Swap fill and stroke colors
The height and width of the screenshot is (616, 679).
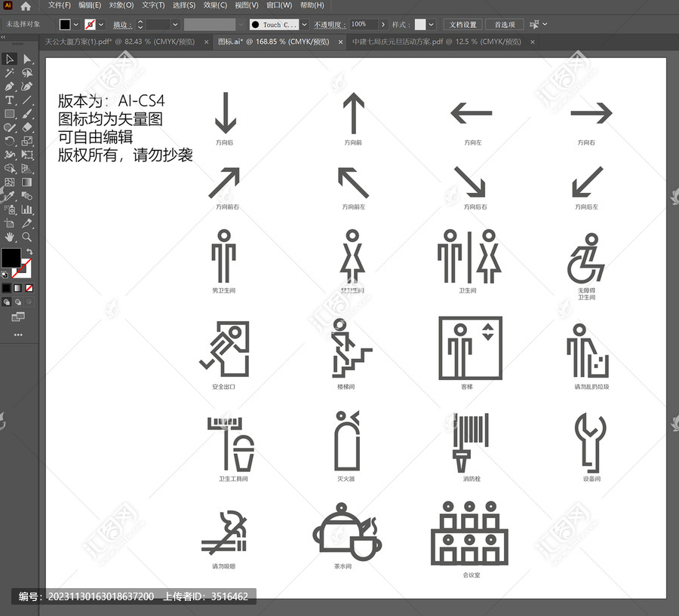tap(29, 252)
